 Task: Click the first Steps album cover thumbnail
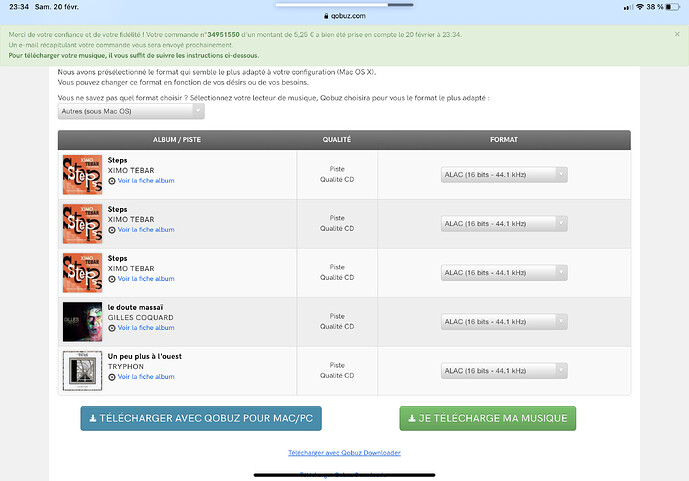coord(82,174)
